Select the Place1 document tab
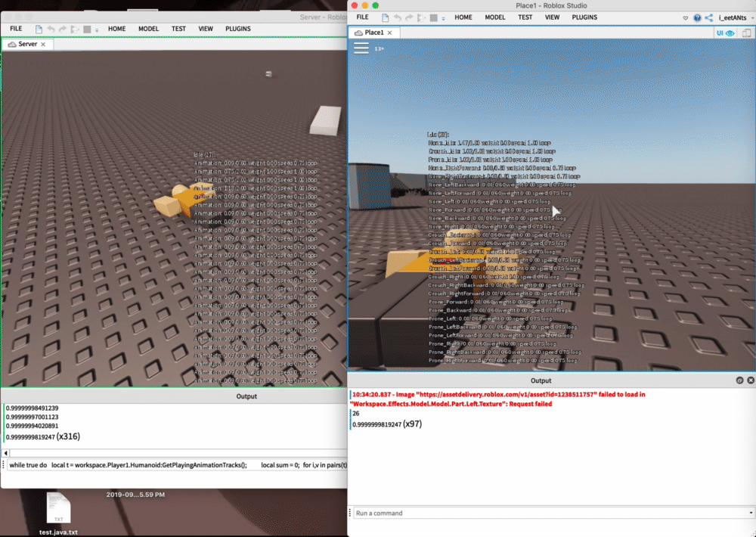Image resolution: width=756 pixels, height=537 pixels. click(373, 33)
